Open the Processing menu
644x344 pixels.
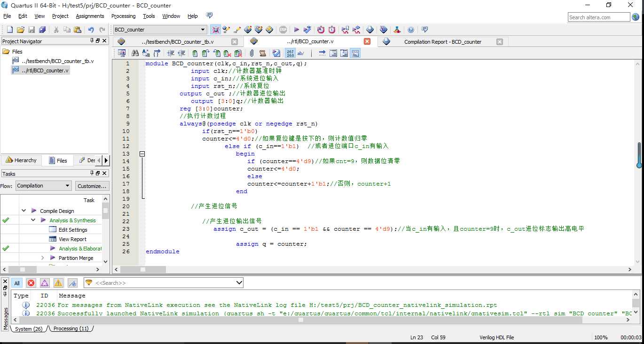124,16
